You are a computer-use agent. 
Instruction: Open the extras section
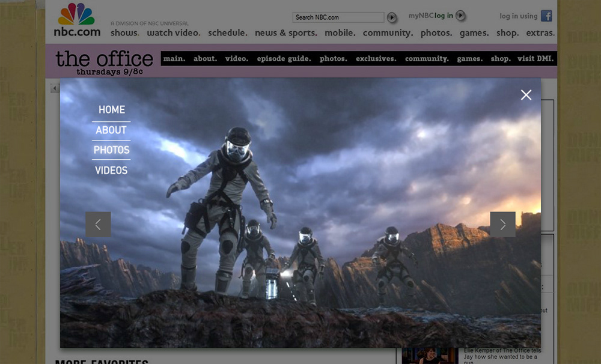tap(540, 33)
